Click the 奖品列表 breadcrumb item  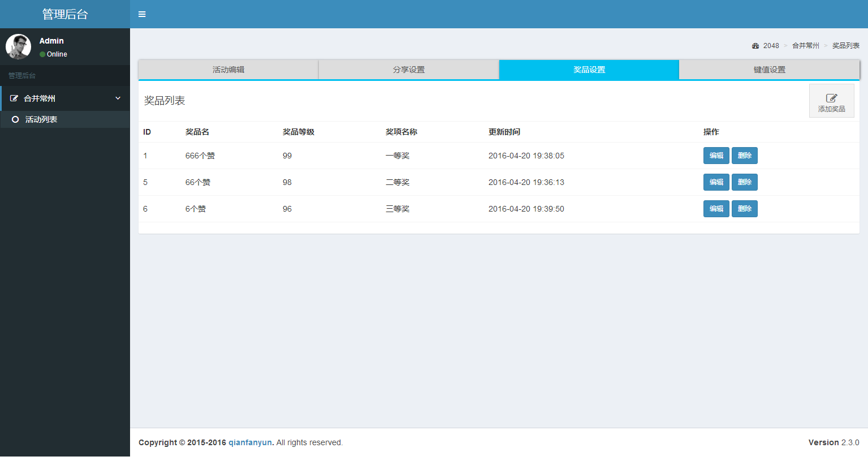(845, 46)
